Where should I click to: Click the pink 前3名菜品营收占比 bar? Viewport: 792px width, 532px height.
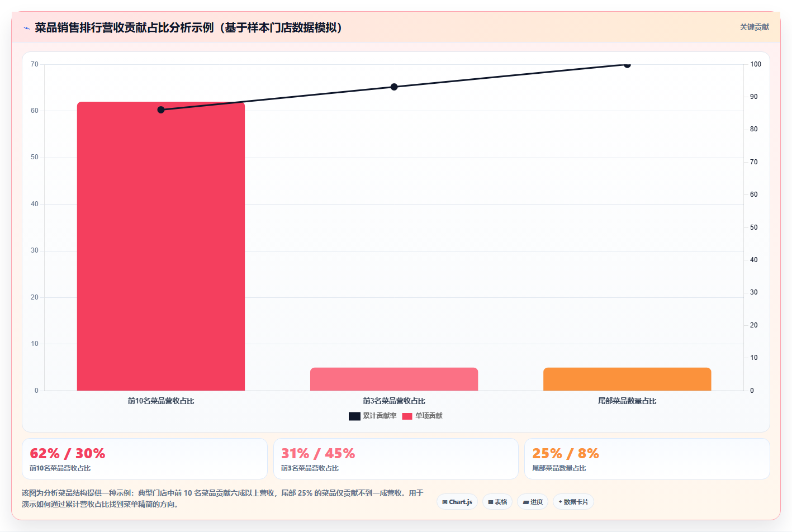(x=394, y=379)
